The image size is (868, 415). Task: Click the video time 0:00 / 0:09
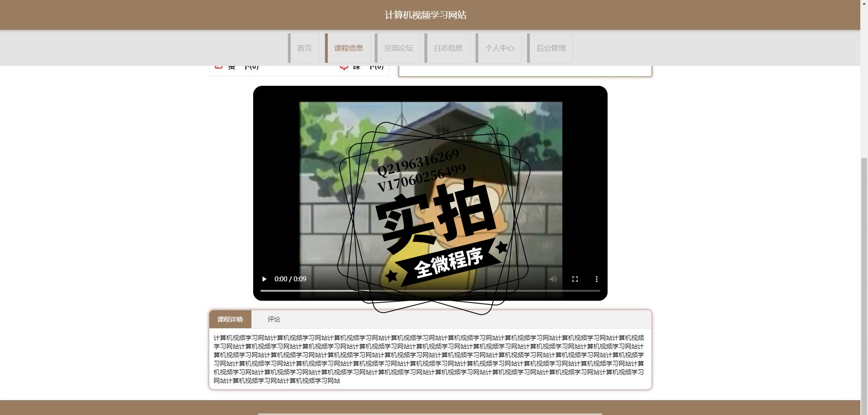[x=290, y=279]
